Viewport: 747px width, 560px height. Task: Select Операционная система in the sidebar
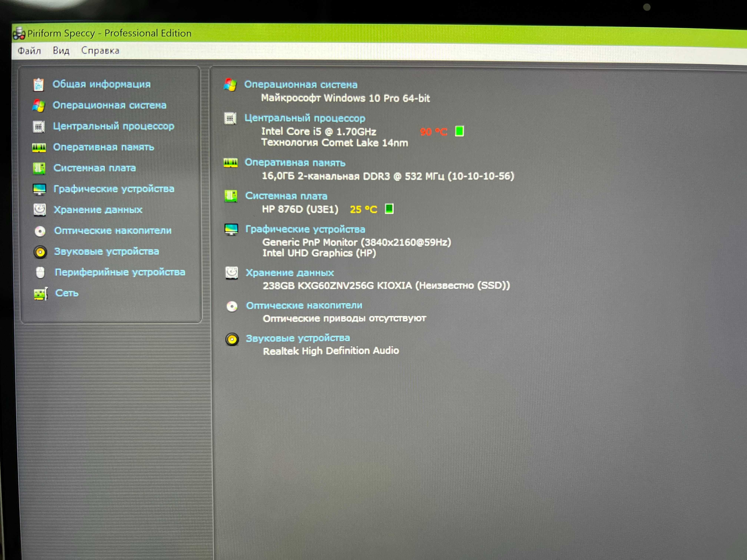point(109,105)
